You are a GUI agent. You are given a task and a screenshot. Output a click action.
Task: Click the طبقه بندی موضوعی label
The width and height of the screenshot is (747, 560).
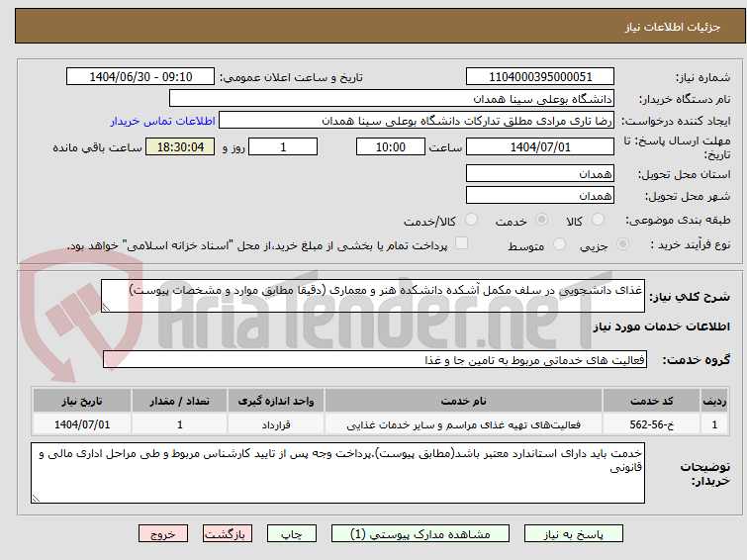[678, 220]
